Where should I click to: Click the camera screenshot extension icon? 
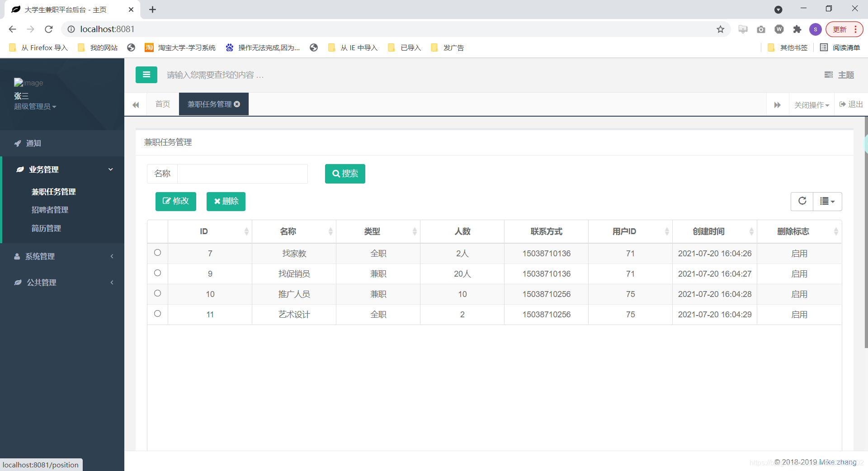[x=761, y=29]
